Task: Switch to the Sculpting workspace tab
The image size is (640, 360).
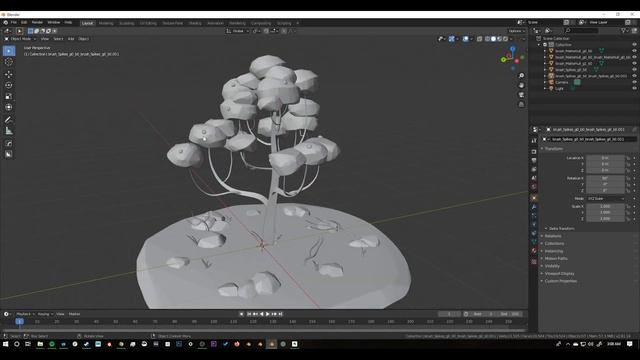Action: pos(127,23)
